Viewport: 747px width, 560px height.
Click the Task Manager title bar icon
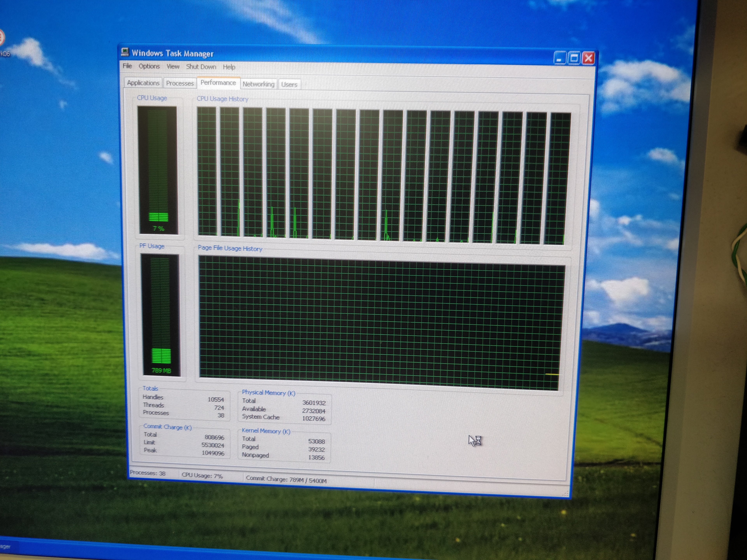tap(125, 52)
